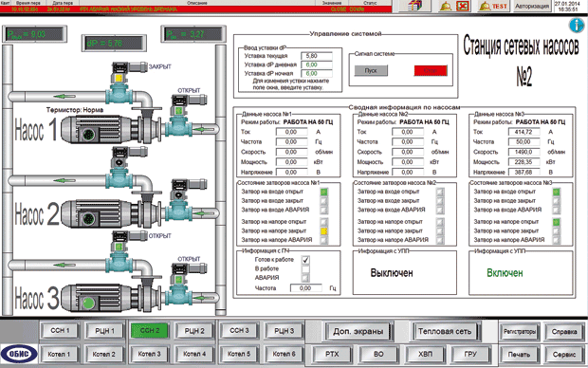Click pump 1 'Затвор на входе АВАРИЯ' indicator

tap(324, 210)
